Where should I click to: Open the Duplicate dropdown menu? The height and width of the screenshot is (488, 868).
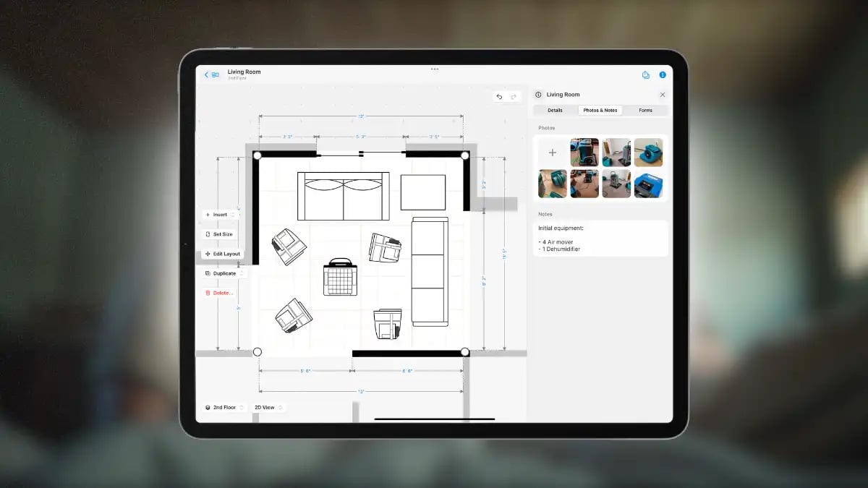click(x=224, y=273)
